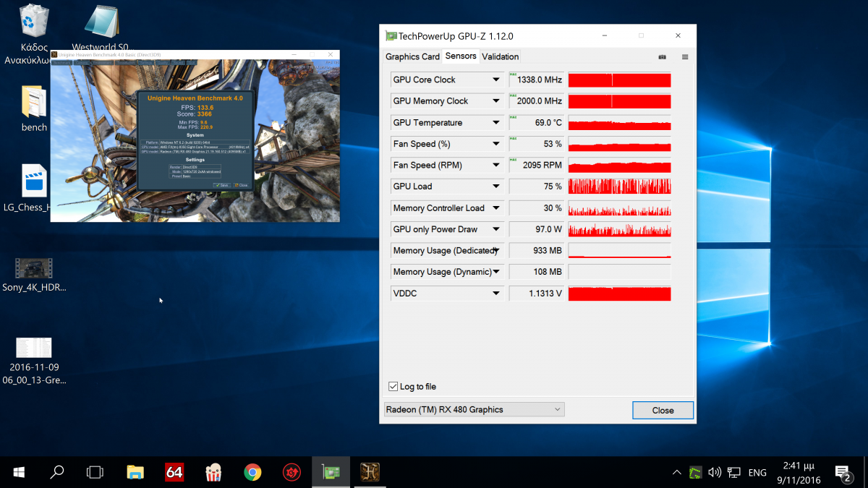Click the GPU-Z title bar app icon
Screen dimensions: 868x488
pos(391,35)
